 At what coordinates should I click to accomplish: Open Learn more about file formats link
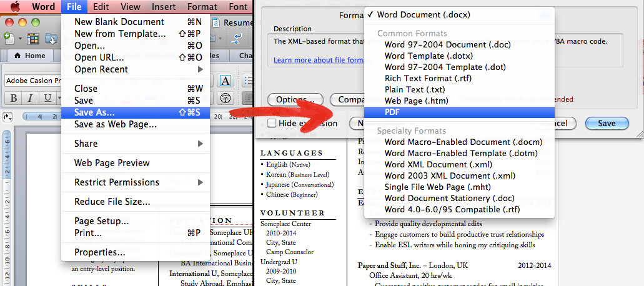pos(319,61)
